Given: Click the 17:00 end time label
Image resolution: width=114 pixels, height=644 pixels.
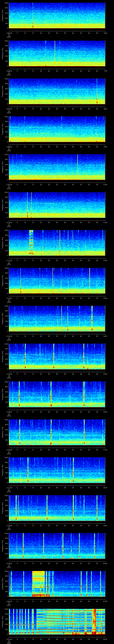Looking at the screenshot, I should [x=105, y=450].
